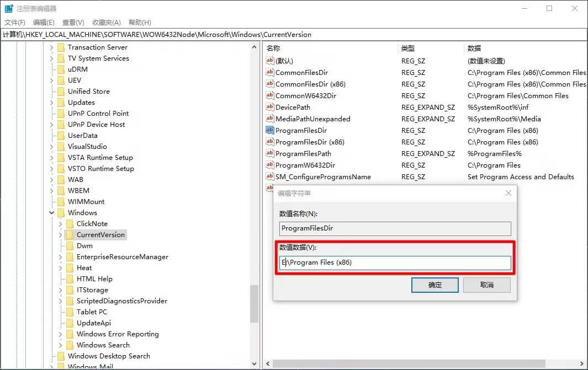Collapse the Windows tree node
Viewport: 588px width, 370px height.
coord(52,213)
